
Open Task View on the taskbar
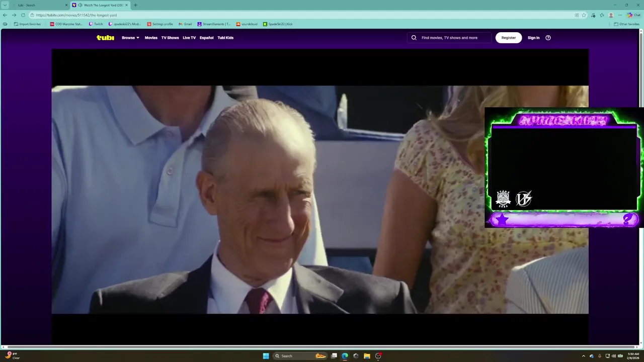pos(334,356)
